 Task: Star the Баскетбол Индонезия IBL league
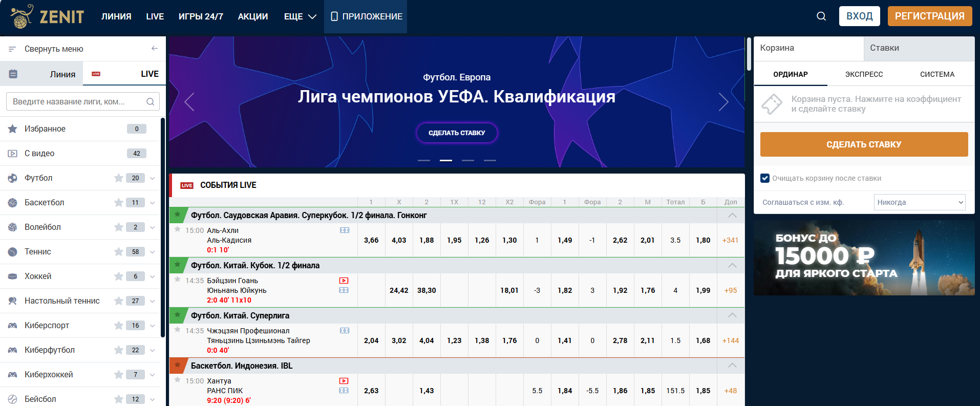tap(177, 365)
